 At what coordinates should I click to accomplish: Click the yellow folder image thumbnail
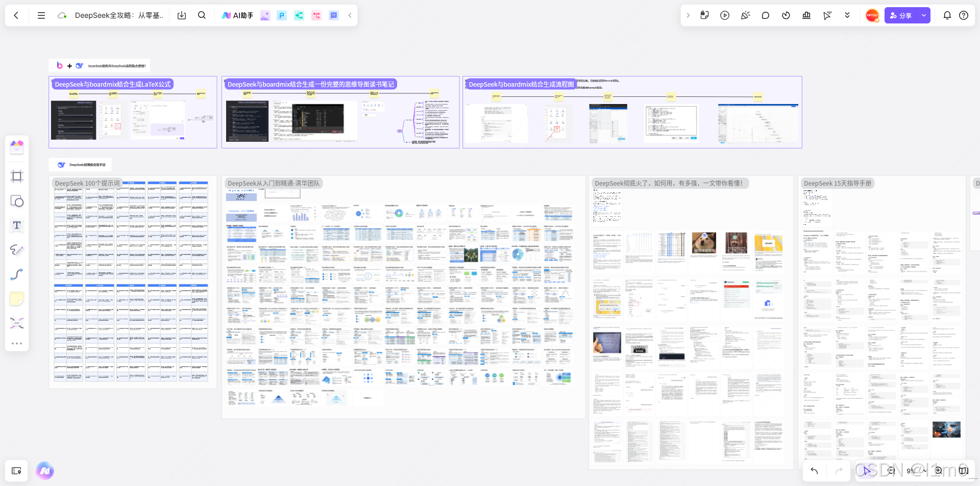pyautogui.click(x=768, y=244)
